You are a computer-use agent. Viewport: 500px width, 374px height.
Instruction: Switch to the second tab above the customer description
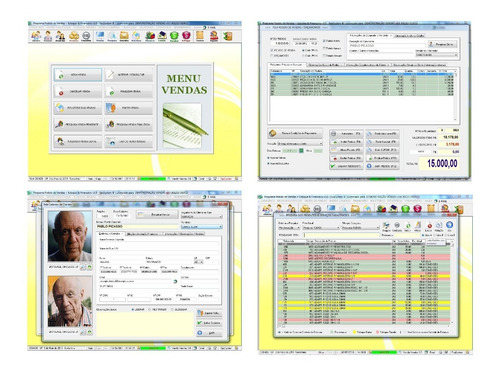point(409,36)
